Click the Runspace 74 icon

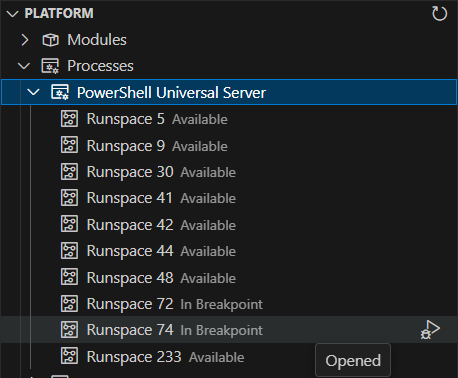pos(69,330)
